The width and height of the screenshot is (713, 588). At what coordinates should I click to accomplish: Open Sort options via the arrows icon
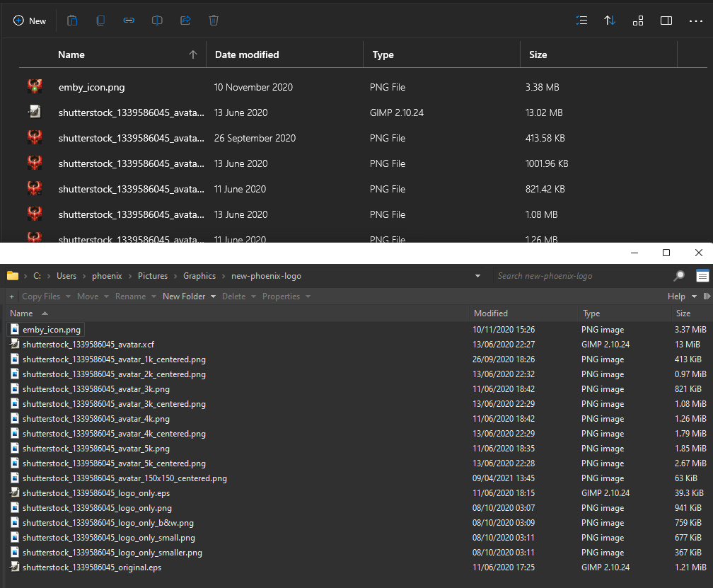[x=610, y=21]
